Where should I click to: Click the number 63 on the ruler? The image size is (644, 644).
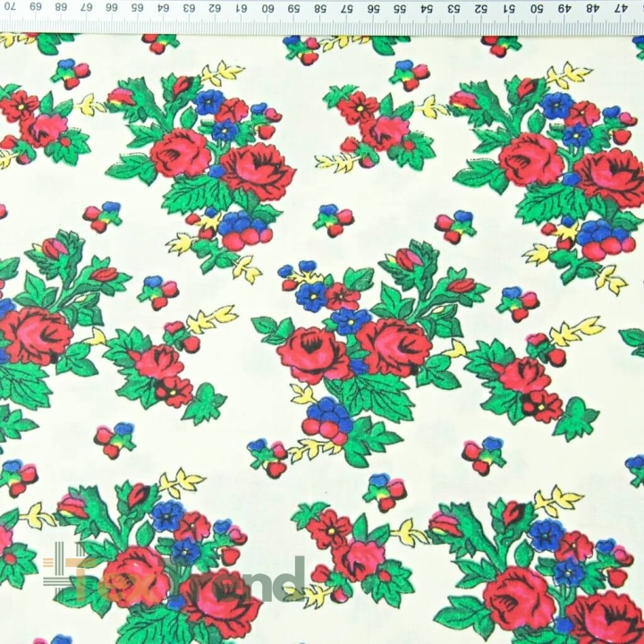(x=190, y=8)
